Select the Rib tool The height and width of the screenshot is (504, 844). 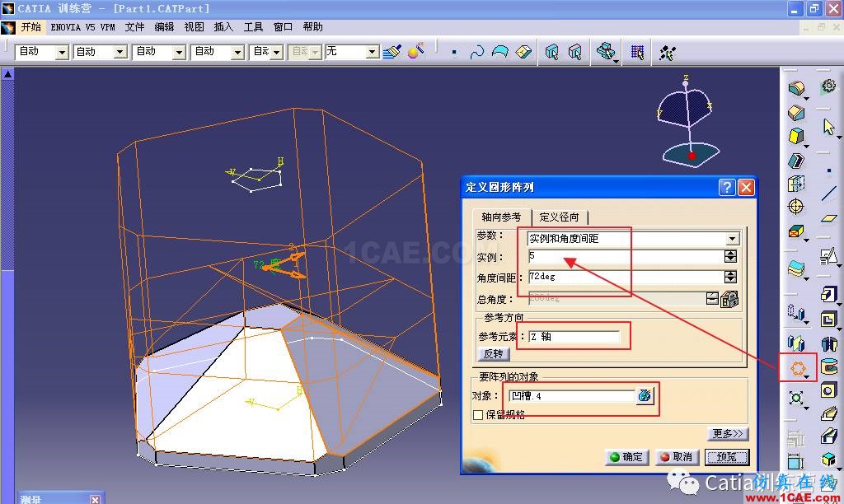(x=829, y=413)
